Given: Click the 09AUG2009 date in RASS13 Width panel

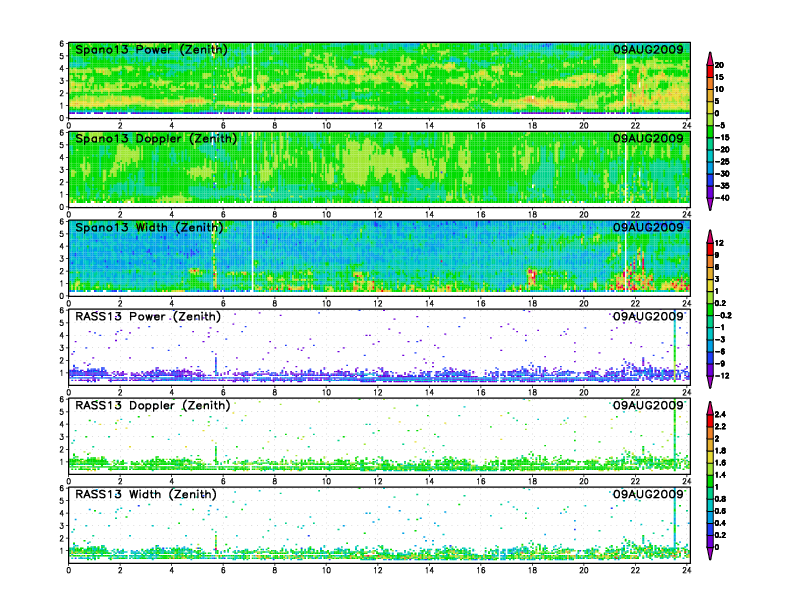Looking at the screenshot, I should [x=648, y=494].
